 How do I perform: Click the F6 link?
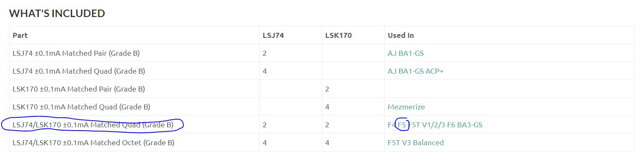click(x=451, y=125)
